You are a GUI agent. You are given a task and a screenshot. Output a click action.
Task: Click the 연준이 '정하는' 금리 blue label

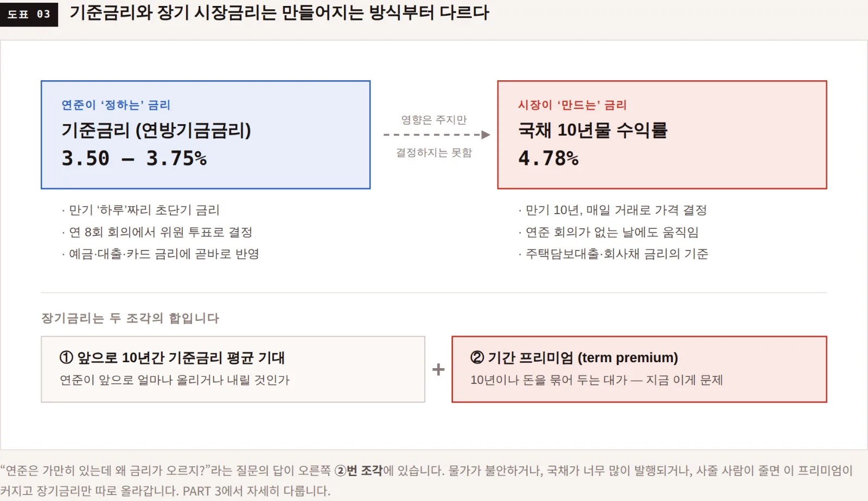[x=116, y=105]
